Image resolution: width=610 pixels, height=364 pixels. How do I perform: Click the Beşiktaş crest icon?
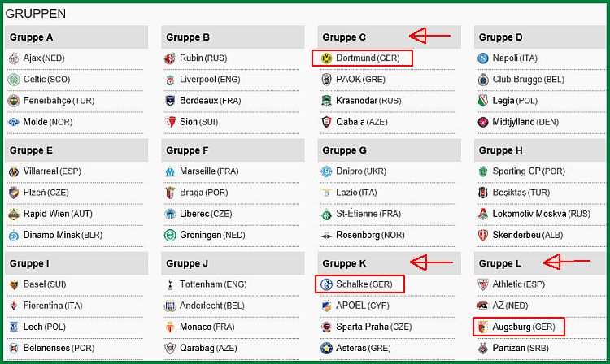(x=483, y=193)
